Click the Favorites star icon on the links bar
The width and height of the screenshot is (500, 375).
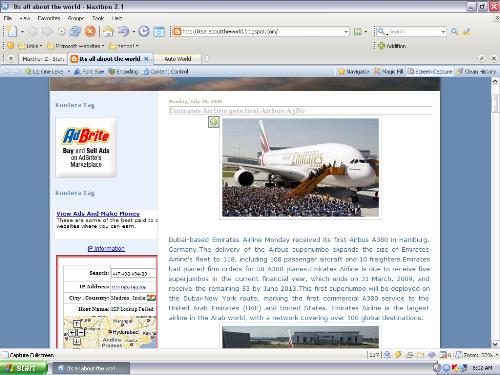(10, 45)
